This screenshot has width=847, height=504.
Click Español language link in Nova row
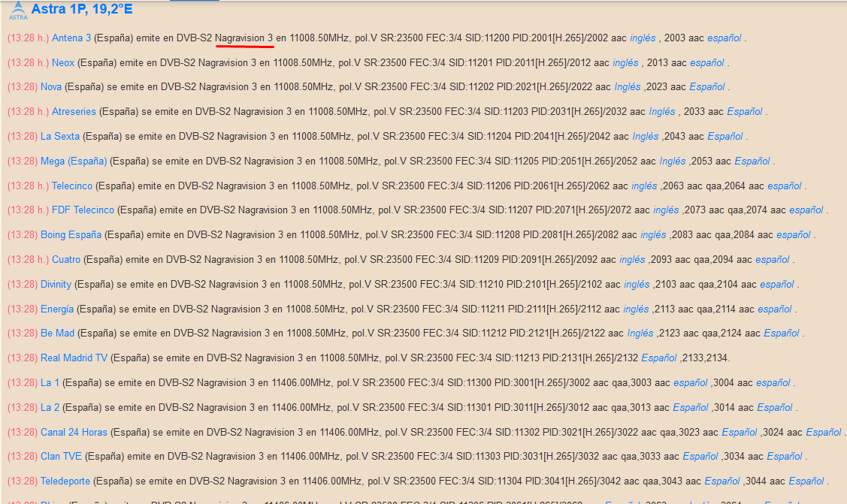(x=707, y=87)
